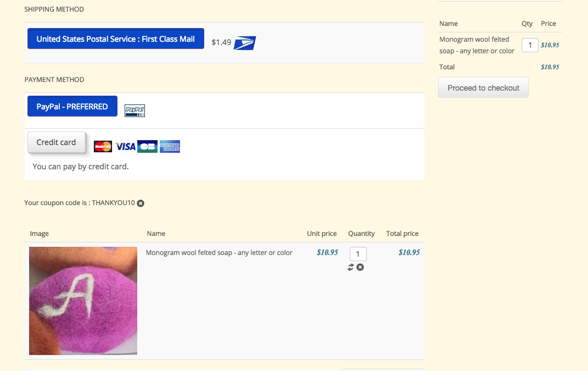The width and height of the screenshot is (588, 371).
Task: Click the USPS eagle logo icon
Action: click(245, 43)
